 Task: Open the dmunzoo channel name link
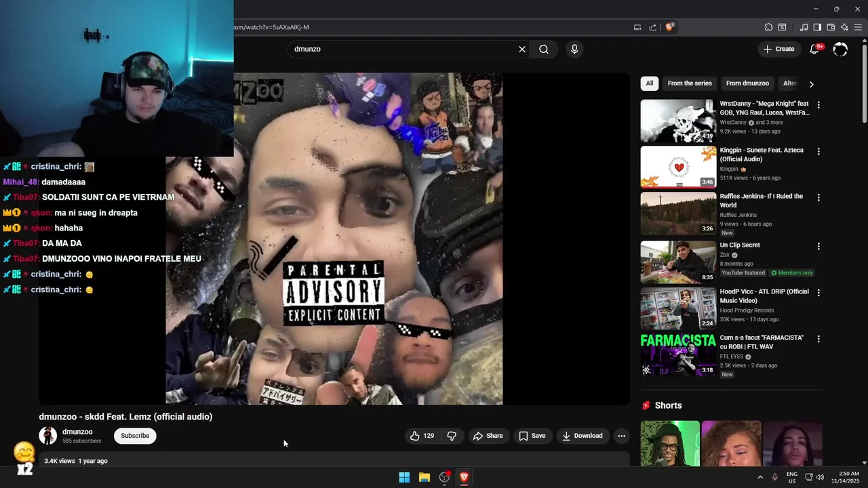(77, 432)
